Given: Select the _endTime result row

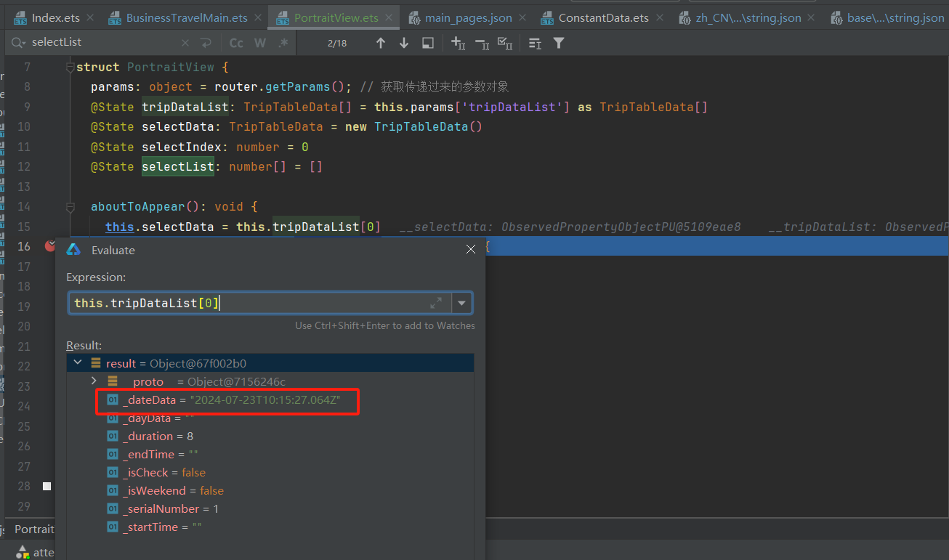Looking at the screenshot, I should tap(270, 455).
